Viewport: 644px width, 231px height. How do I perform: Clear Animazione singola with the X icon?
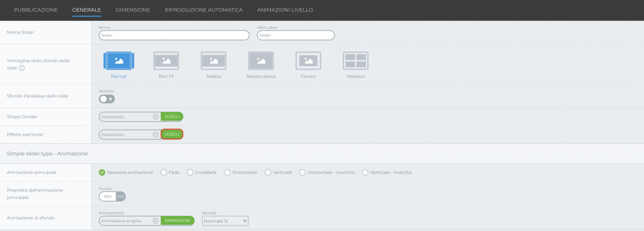(x=155, y=221)
